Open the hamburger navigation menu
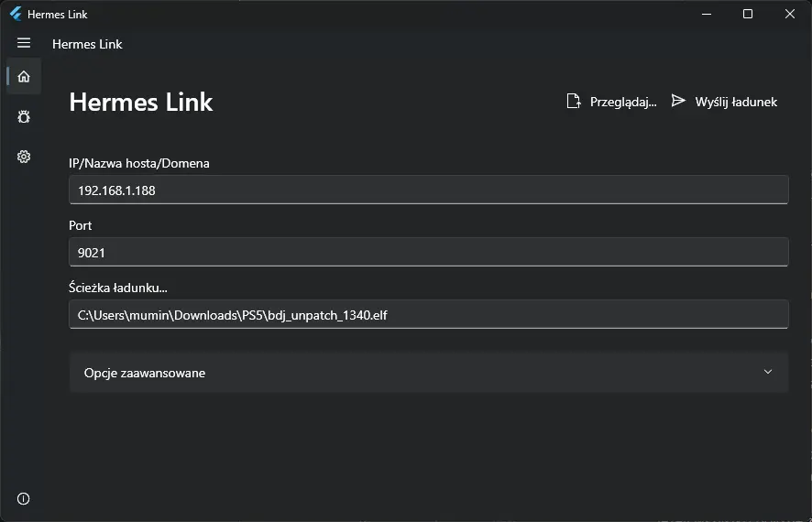Image resolution: width=812 pixels, height=522 pixels. click(x=24, y=43)
